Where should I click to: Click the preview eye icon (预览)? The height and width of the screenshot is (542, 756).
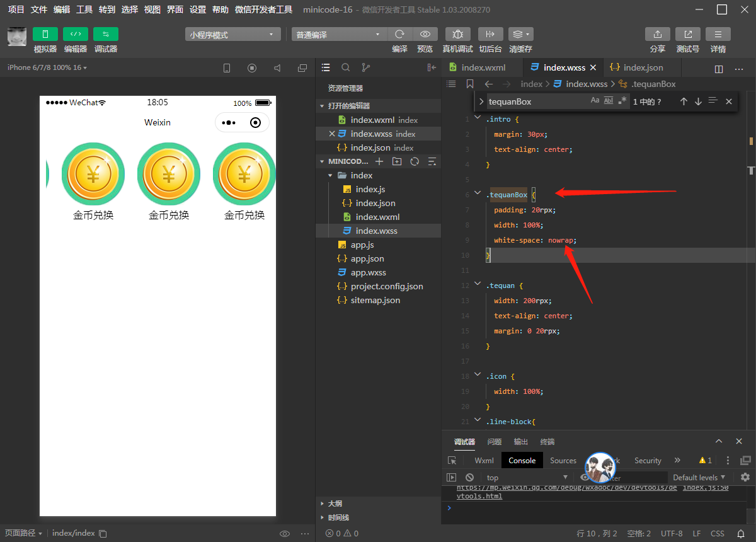click(x=425, y=35)
